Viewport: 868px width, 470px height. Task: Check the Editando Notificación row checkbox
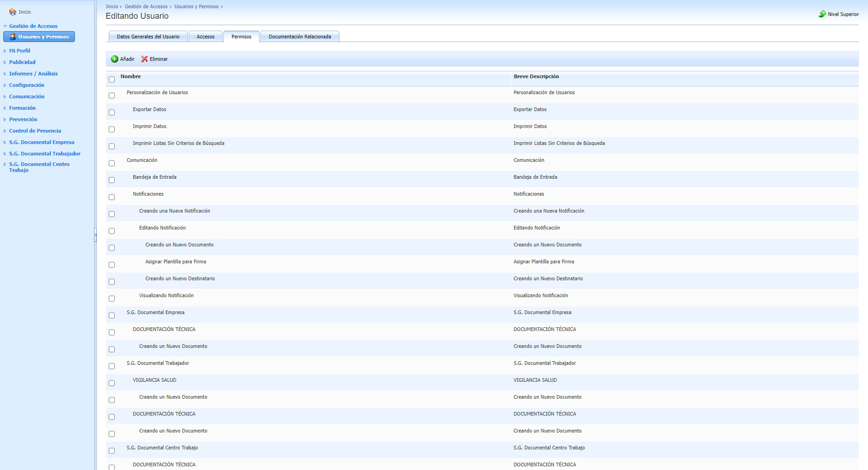[111, 231]
